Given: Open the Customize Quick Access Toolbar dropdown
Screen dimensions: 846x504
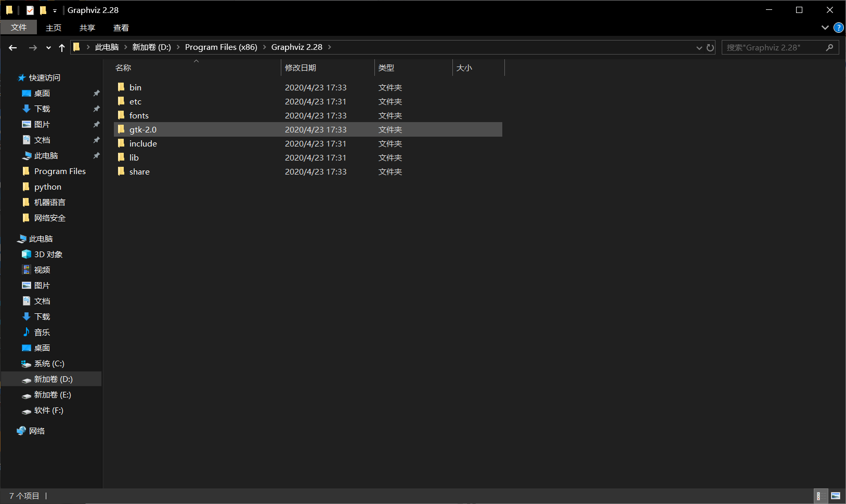Looking at the screenshot, I should point(55,10).
